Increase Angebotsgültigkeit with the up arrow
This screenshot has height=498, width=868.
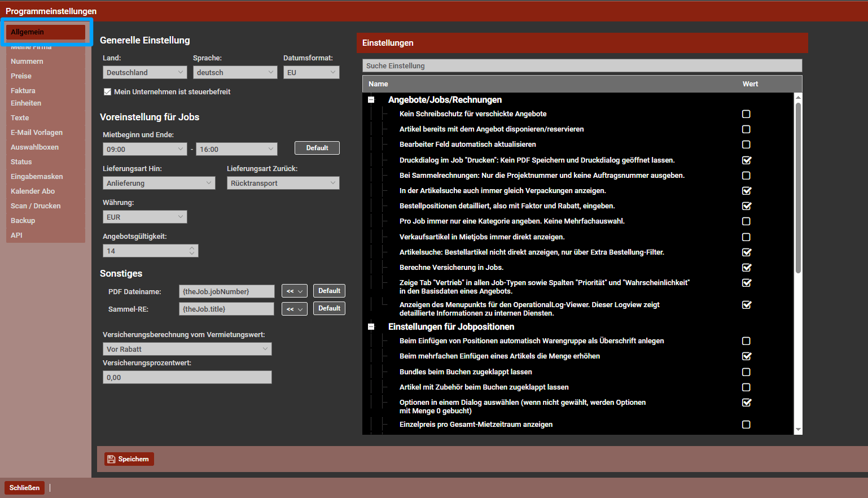192,248
